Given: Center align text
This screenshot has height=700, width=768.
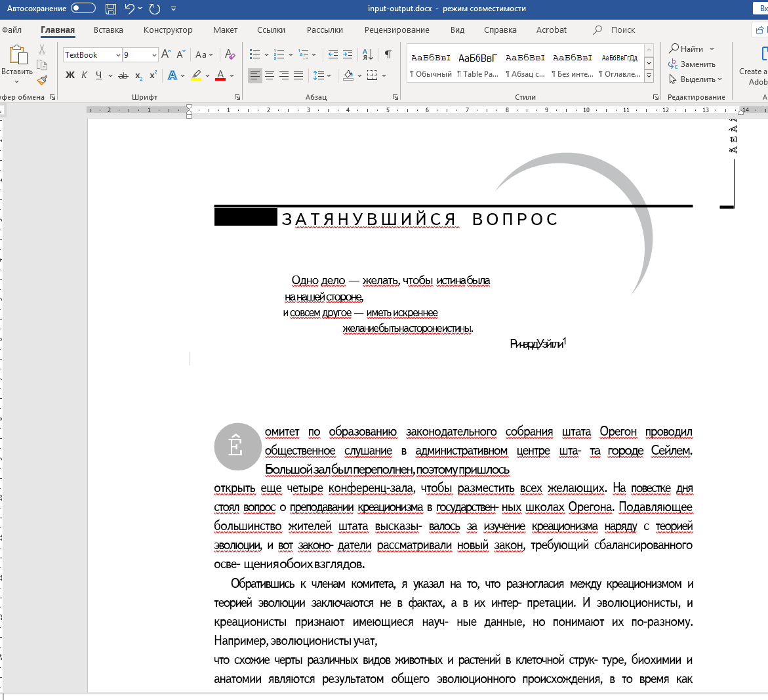Looking at the screenshot, I should [x=270, y=75].
